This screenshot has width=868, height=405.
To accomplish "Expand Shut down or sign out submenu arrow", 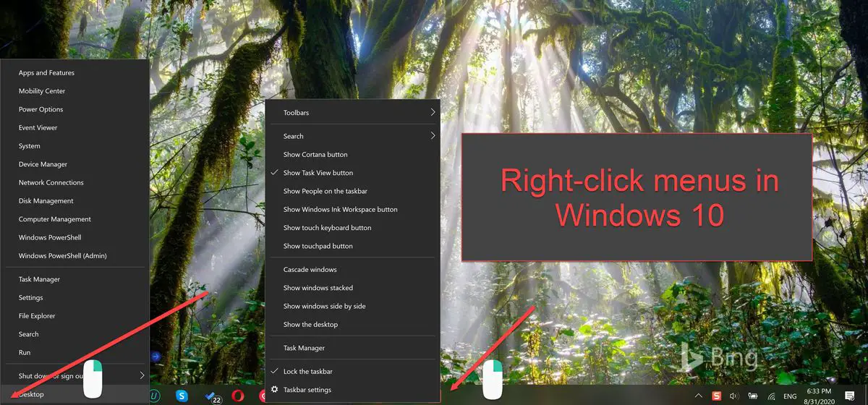I will [142, 375].
